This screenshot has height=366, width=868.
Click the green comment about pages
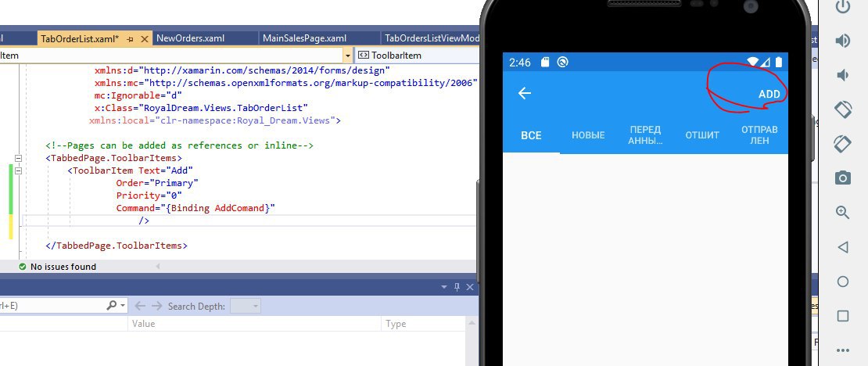point(179,145)
